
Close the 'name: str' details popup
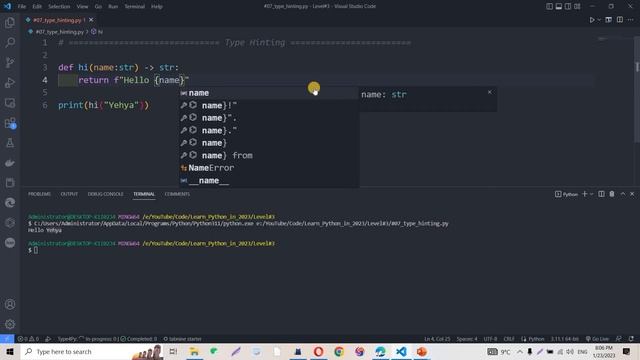pos(489,92)
